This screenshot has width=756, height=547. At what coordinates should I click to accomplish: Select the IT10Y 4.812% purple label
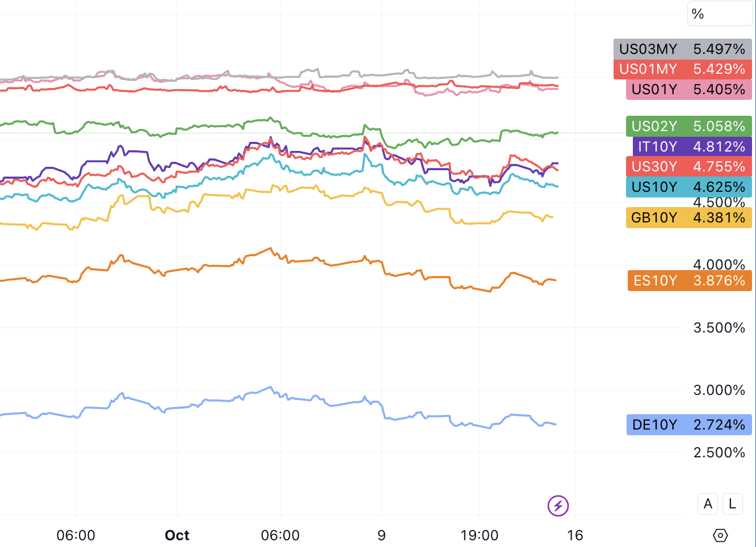(x=692, y=146)
